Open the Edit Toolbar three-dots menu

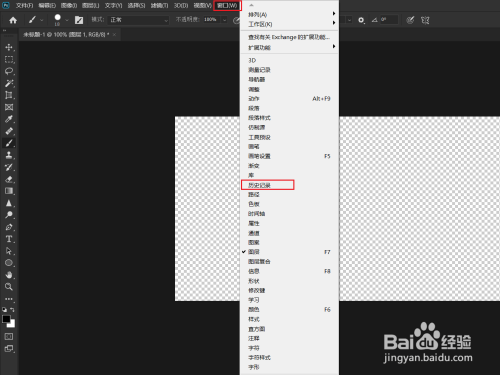click(x=9, y=299)
